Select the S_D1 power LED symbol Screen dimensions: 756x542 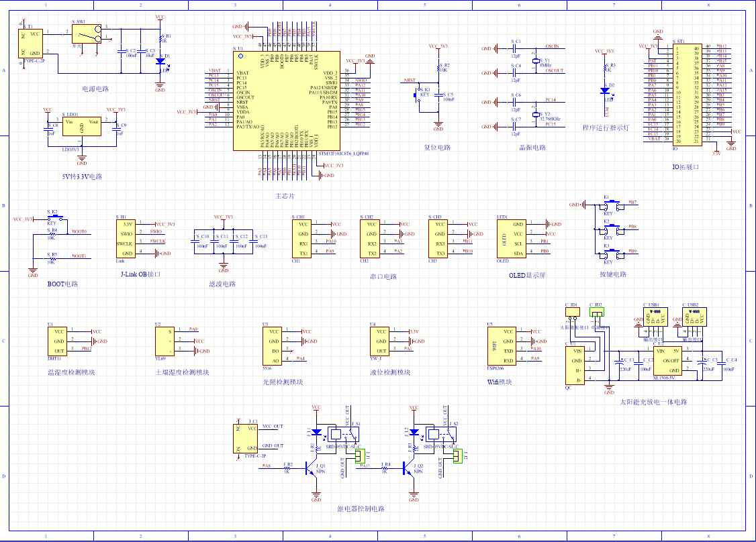pos(160,62)
